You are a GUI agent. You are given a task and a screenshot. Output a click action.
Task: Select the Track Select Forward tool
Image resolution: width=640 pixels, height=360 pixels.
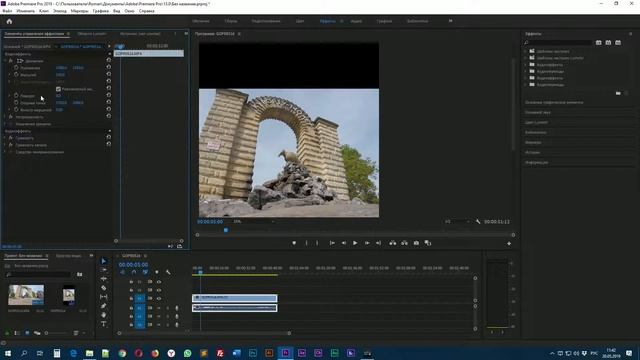coord(104,270)
